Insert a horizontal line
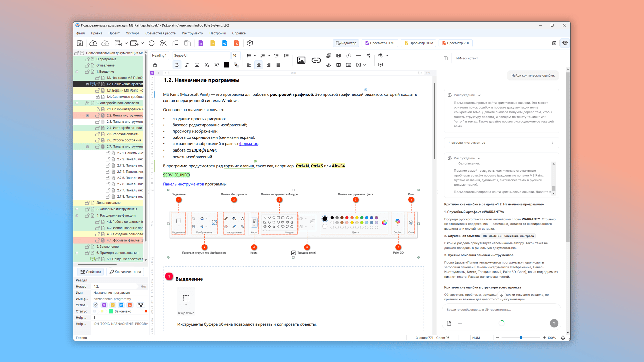 [x=358, y=56]
